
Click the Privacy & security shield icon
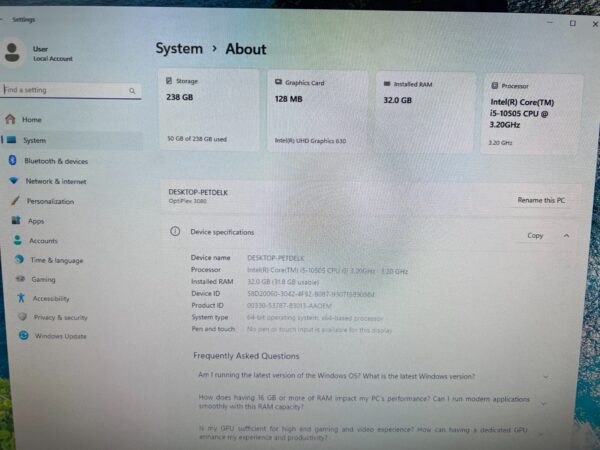(23, 316)
